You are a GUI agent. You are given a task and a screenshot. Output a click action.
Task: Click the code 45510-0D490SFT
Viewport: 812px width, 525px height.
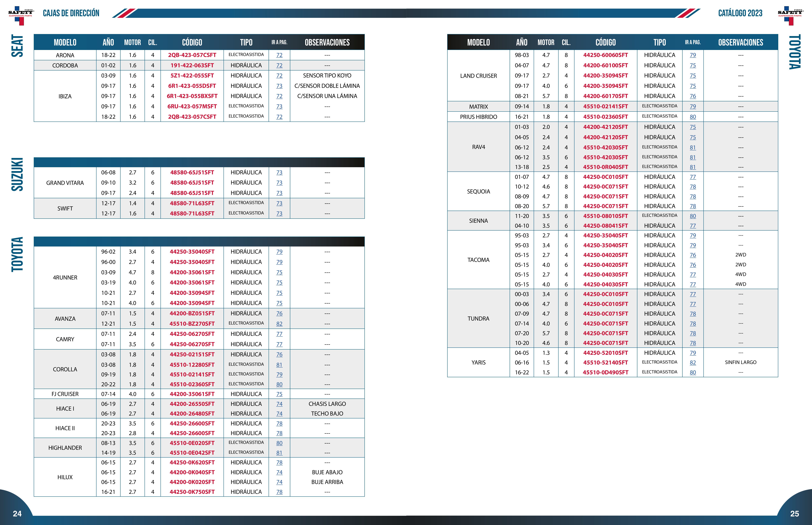606,372
